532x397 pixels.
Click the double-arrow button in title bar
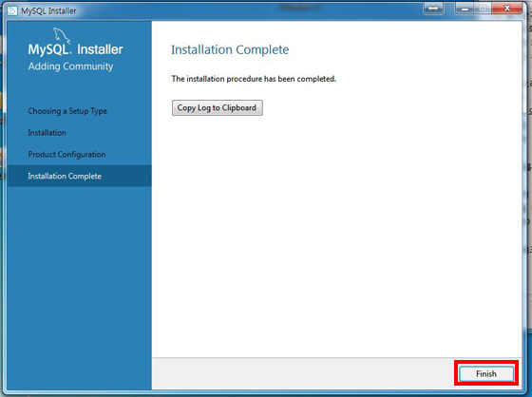(433, 9)
